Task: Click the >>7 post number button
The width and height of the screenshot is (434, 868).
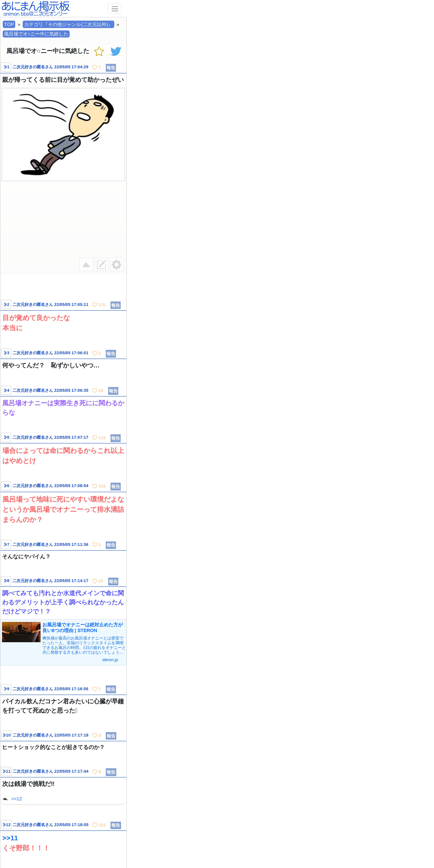Action: coord(6,545)
